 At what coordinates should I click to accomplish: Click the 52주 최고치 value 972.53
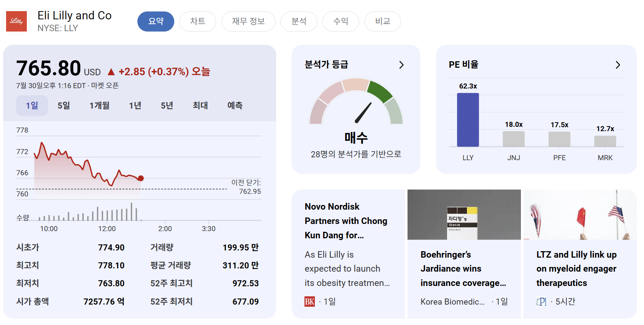pyautogui.click(x=245, y=283)
